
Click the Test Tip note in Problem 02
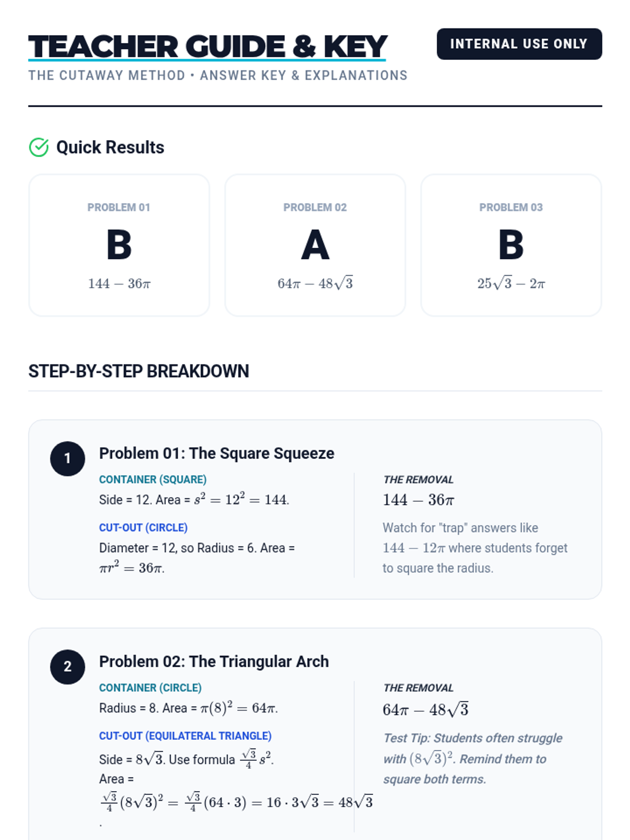pyautogui.click(x=472, y=759)
